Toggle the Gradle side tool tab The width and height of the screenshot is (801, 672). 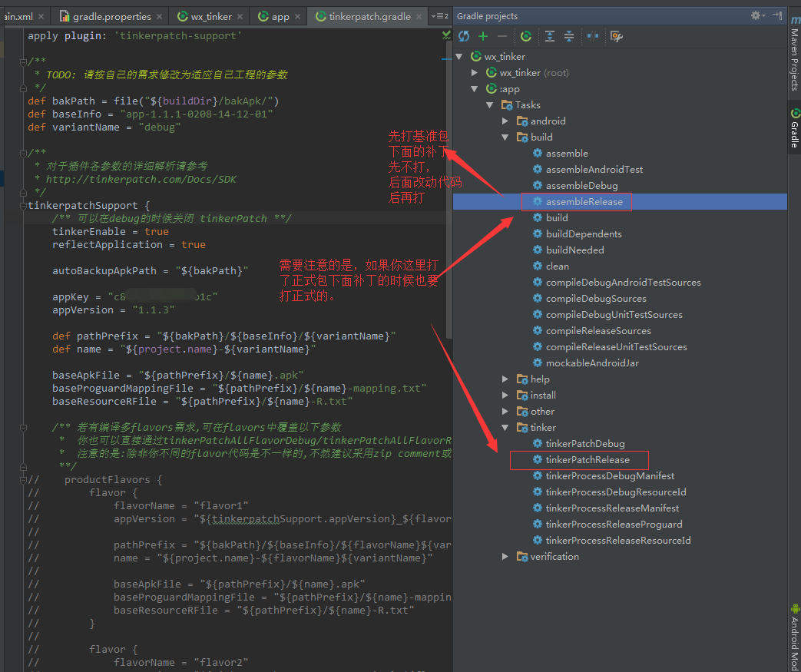tap(794, 127)
